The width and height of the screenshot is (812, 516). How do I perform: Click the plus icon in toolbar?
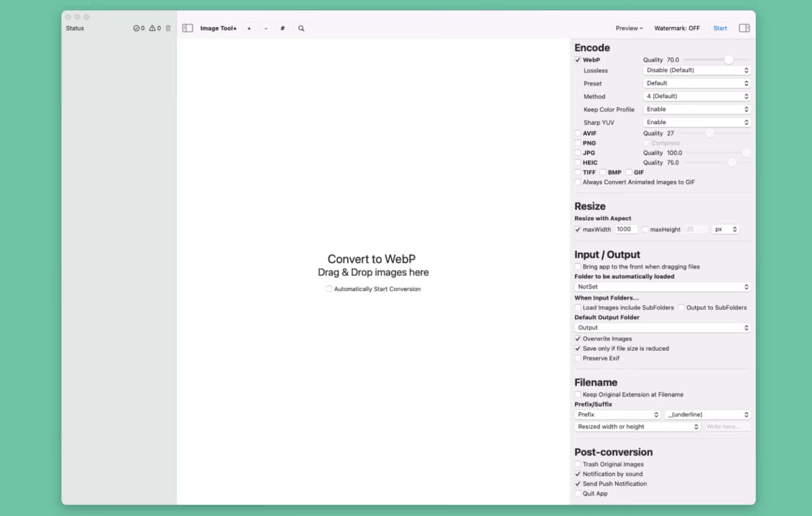[x=249, y=28]
